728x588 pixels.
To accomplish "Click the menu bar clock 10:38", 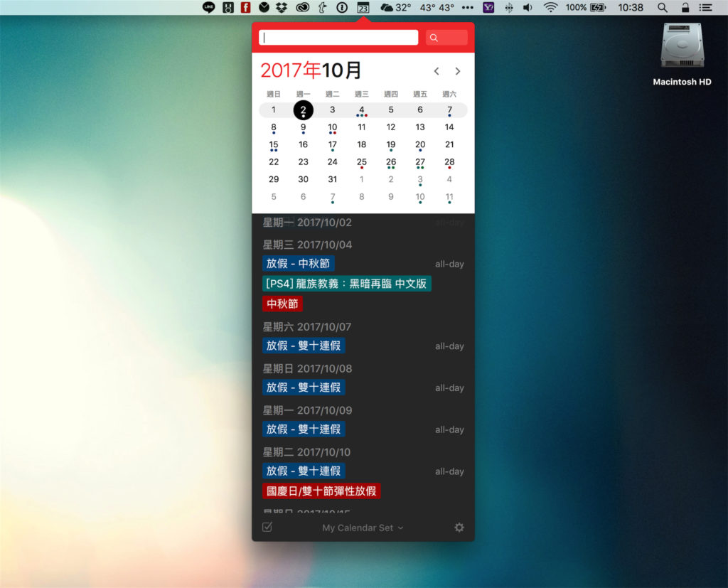I will point(631,7).
